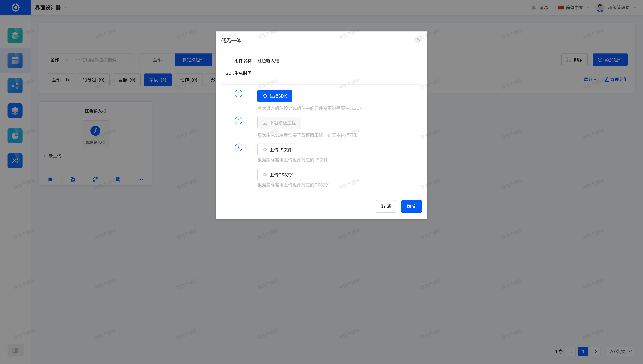643x364 pixels.
Task: Open the flow/hierarchy designer sidebar icon
Action: [x=15, y=86]
